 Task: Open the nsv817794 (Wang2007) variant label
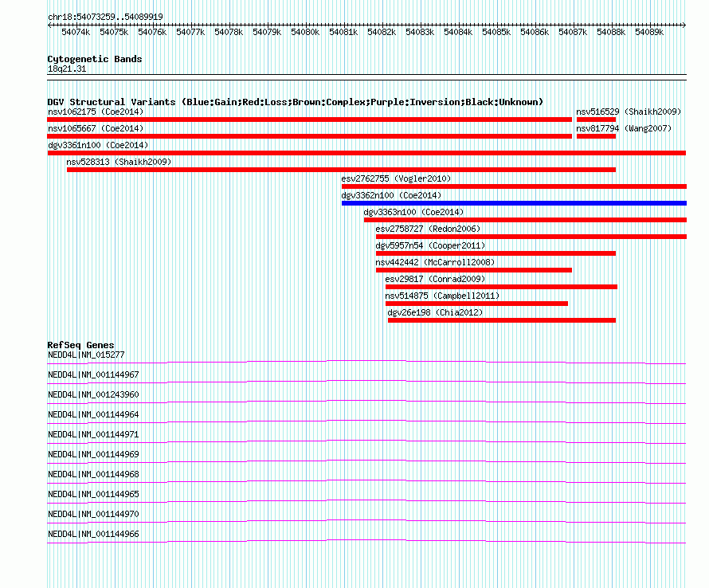[624, 128]
